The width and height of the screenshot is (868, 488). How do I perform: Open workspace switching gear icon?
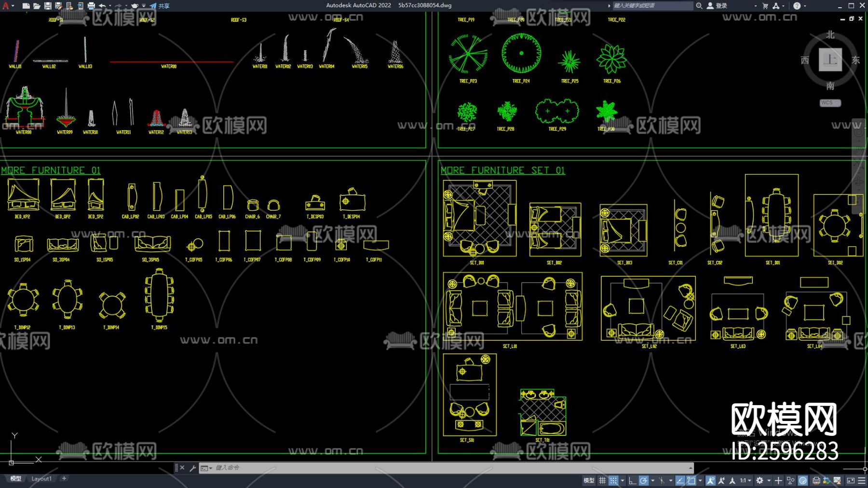760,480
